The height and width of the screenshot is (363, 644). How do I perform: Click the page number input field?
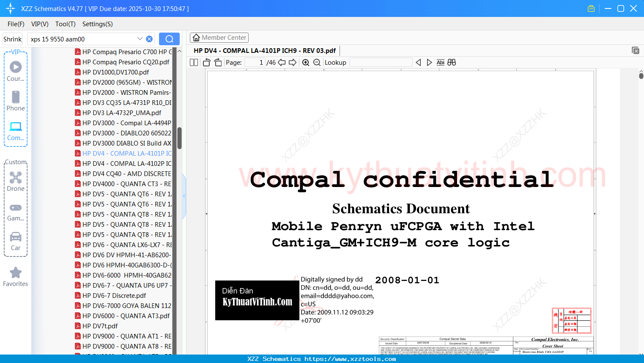(x=255, y=62)
